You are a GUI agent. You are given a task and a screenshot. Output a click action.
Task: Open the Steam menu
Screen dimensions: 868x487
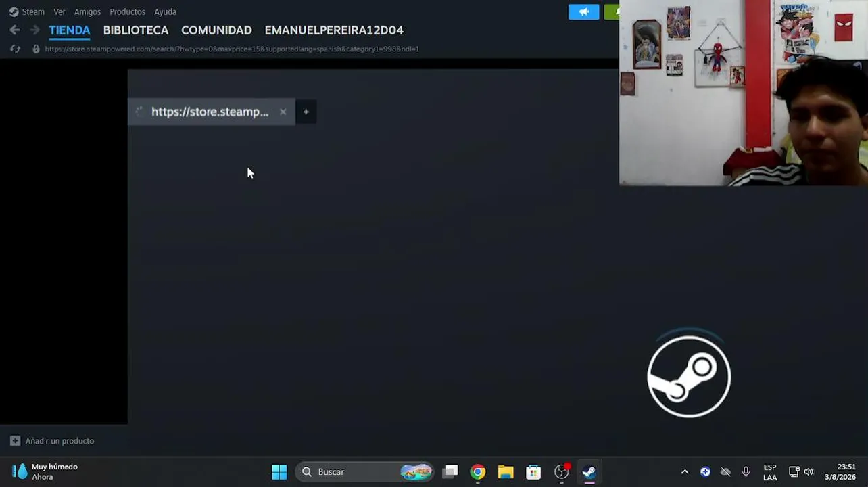coord(27,12)
